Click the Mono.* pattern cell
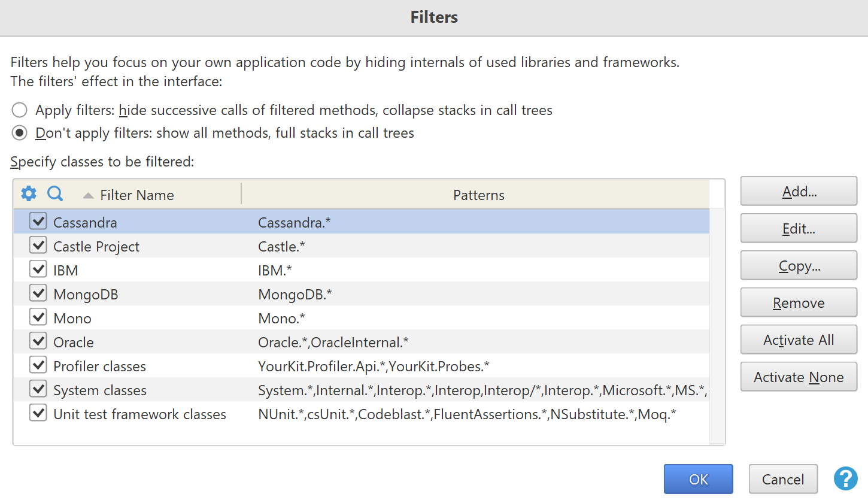 [x=282, y=319]
